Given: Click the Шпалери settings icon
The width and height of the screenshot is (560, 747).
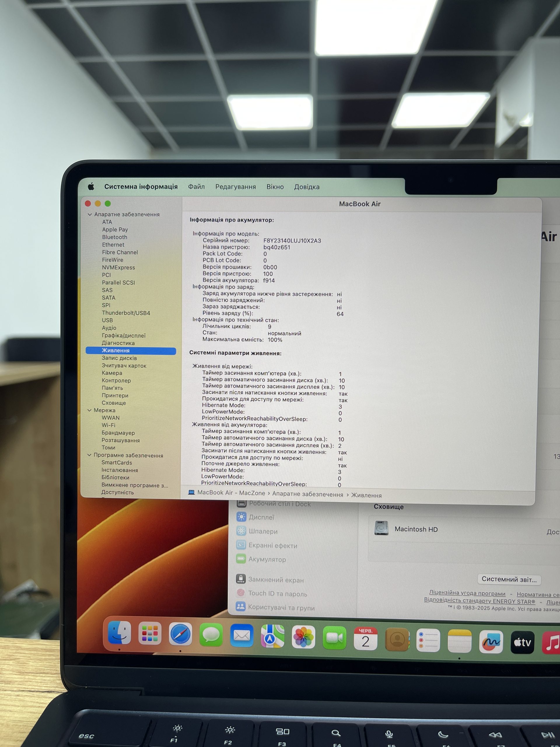Looking at the screenshot, I should (241, 530).
